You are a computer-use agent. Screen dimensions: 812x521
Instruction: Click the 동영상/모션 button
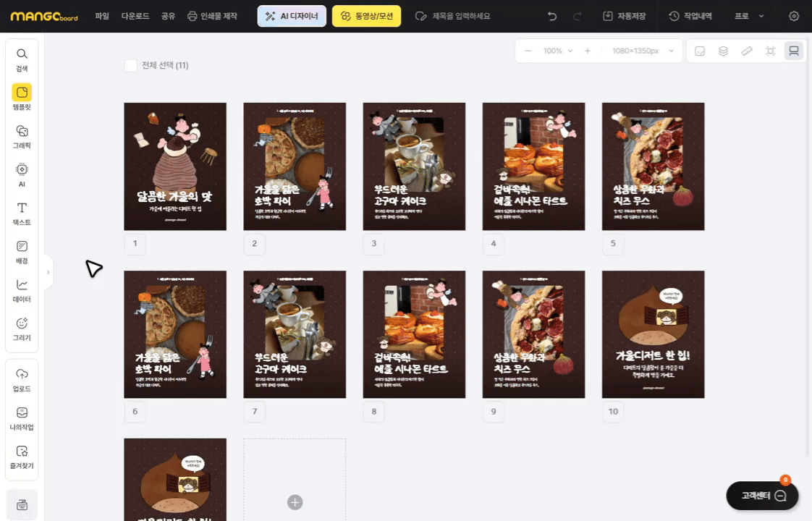click(x=366, y=16)
